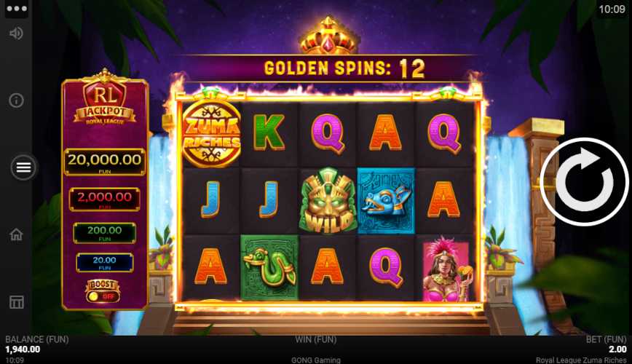Screen dimensions: 632x364
Task: Click the green snake symbol tile
Action: point(269,268)
